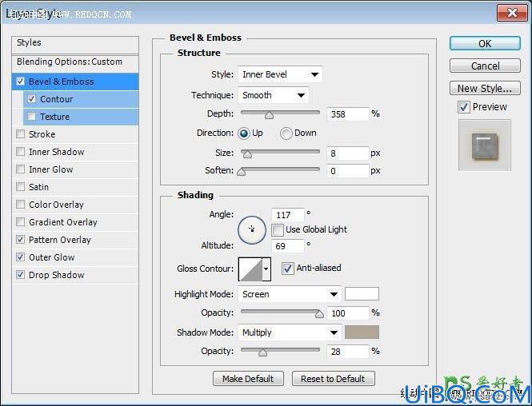This screenshot has height=406, width=532.
Task: Close the Layer Style dialog
Action: point(512,14)
